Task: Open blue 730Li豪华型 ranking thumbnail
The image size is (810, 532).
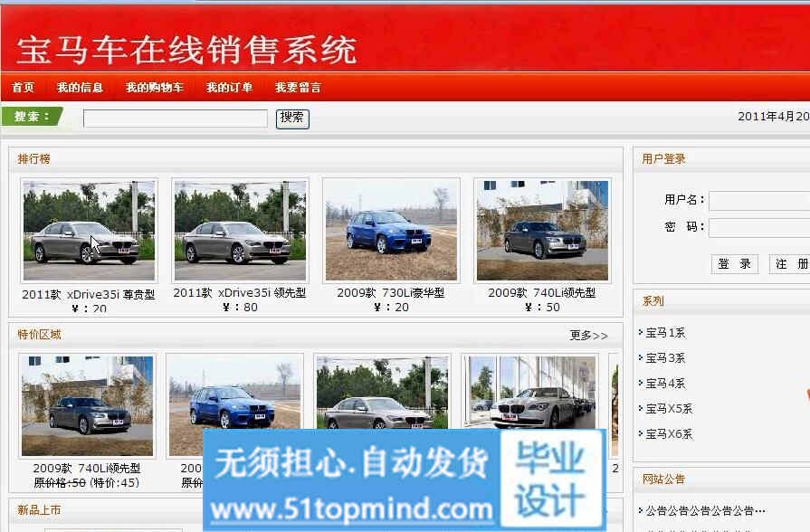Action: 391,231
